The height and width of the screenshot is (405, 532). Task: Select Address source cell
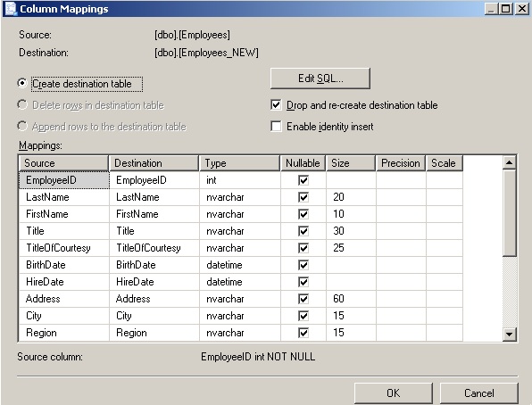click(x=64, y=299)
